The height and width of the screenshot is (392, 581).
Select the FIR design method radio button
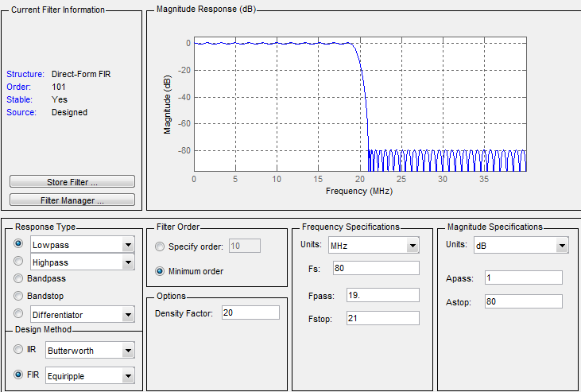18,375
